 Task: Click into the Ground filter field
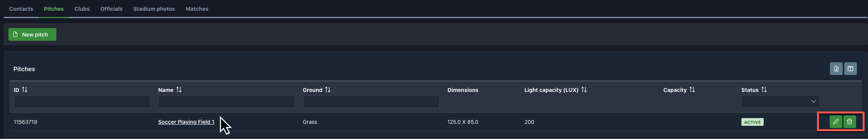point(371,102)
